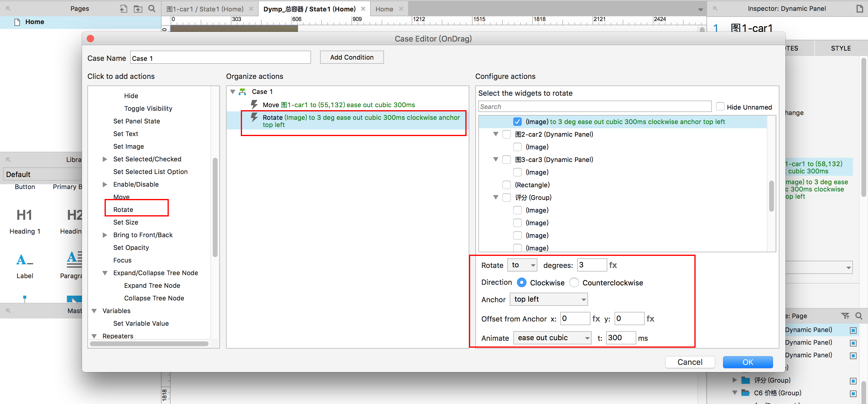Viewport: 868px width, 404px height.
Task: Click the fx icon after offset y field
Action: (x=650, y=319)
